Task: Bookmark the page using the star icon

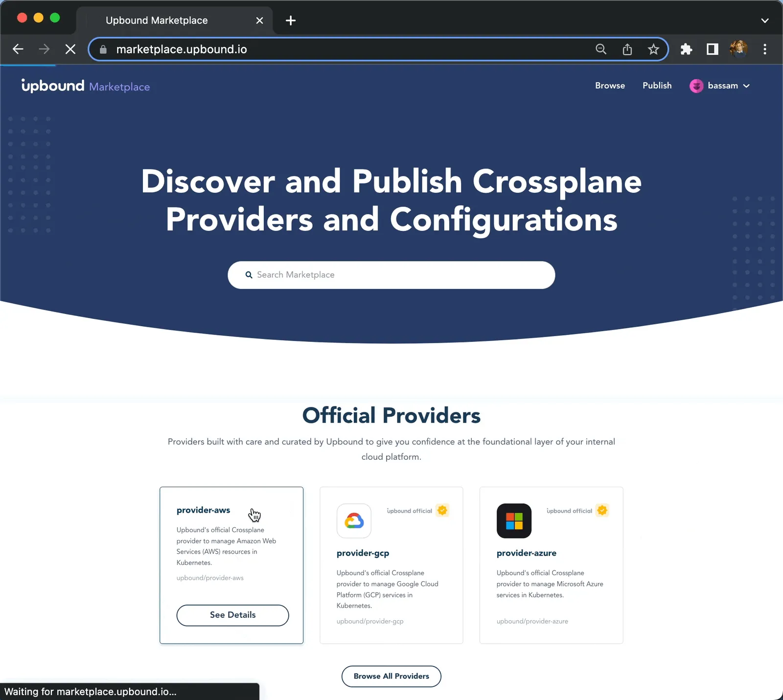Action: [x=654, y=49]
